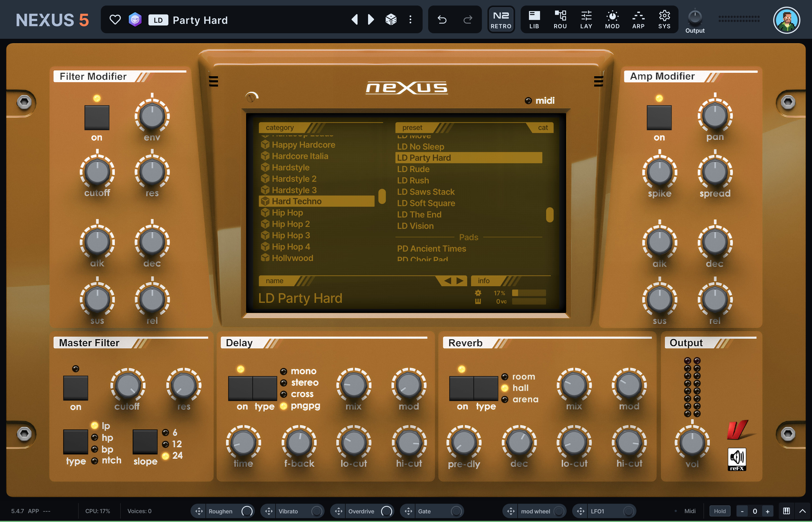Switch to the MOD tab
812x522 pixels.
click(612, 19)
